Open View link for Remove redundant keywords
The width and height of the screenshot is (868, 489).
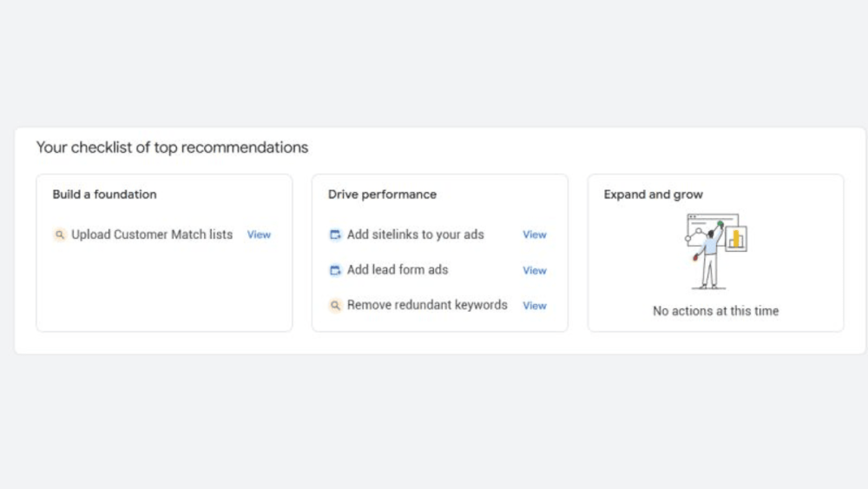tap(535, 306)
